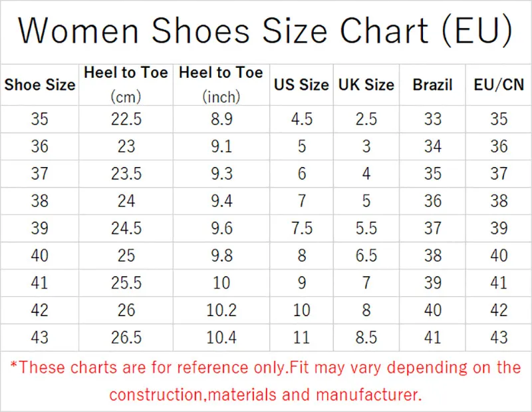
Task: Click the 10.4 inch cell
Action: point(221,337)
